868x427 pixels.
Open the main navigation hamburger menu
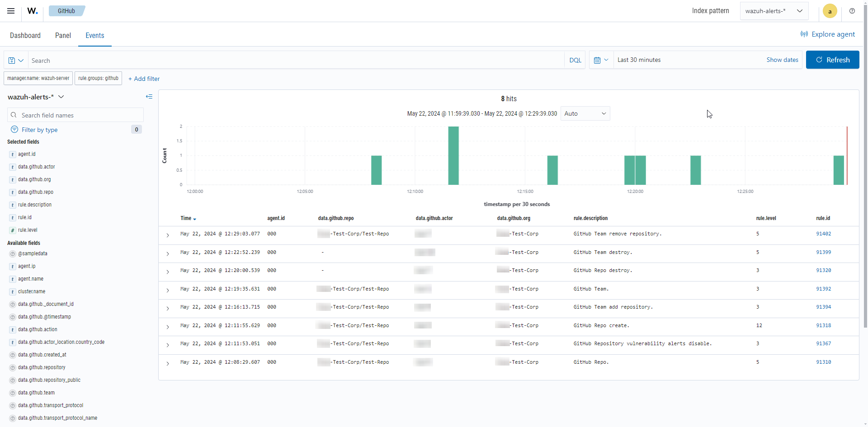pyautogui.click(x=11, y=11)
